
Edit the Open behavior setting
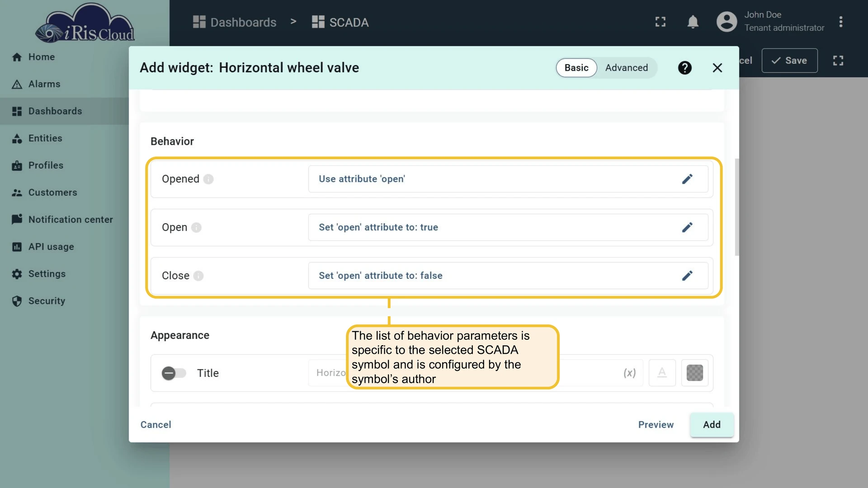pos(687,227)
